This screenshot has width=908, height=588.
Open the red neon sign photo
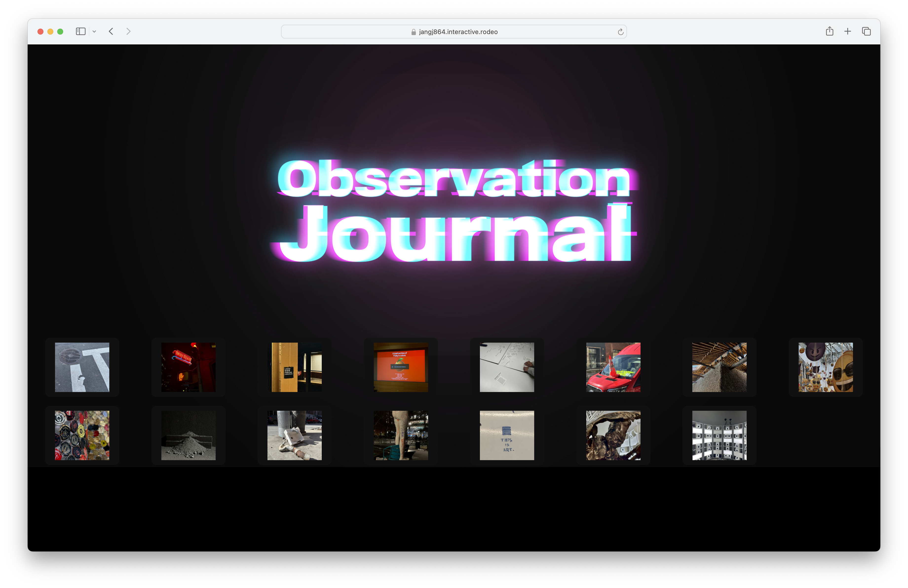[x=188, y=367]
